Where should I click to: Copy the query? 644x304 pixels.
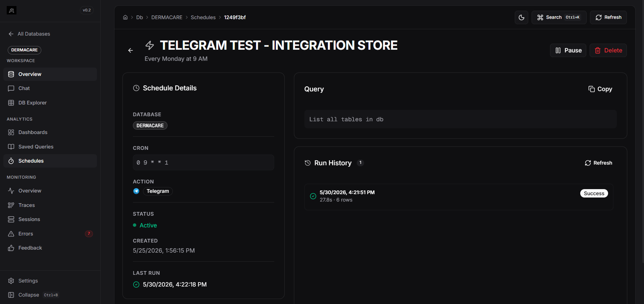(x=600, y=89)
